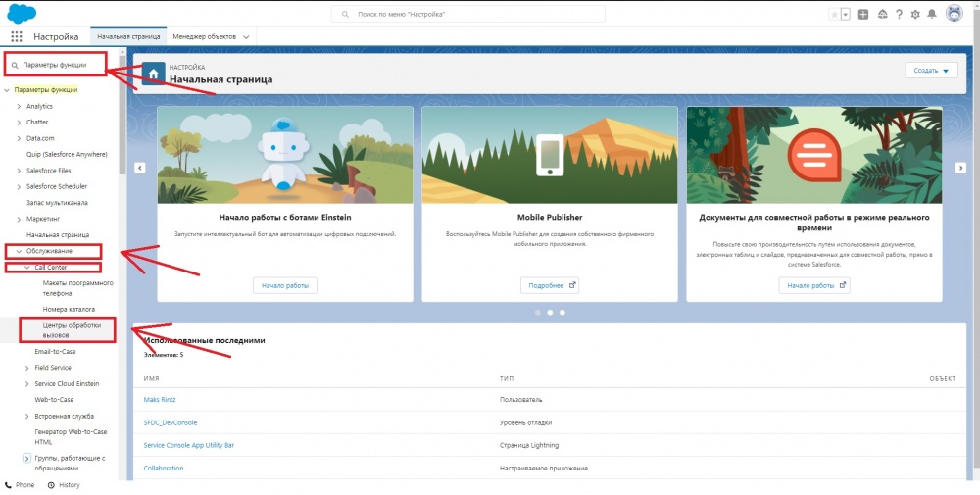Expand the Salesforce Scheduler node
The image size is (980, 495).
click(19, 187)
